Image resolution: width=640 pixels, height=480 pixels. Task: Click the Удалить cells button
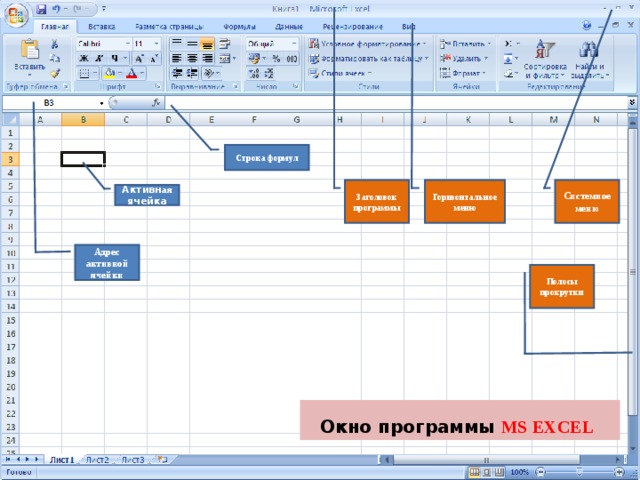pyautogui.click(x=464, y=59)
